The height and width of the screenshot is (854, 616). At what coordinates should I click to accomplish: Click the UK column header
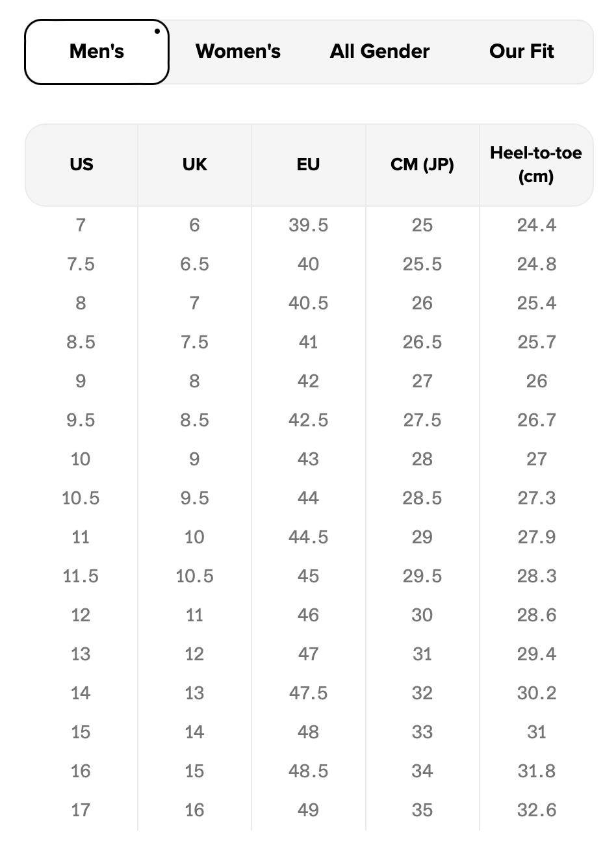pos(194,164)
